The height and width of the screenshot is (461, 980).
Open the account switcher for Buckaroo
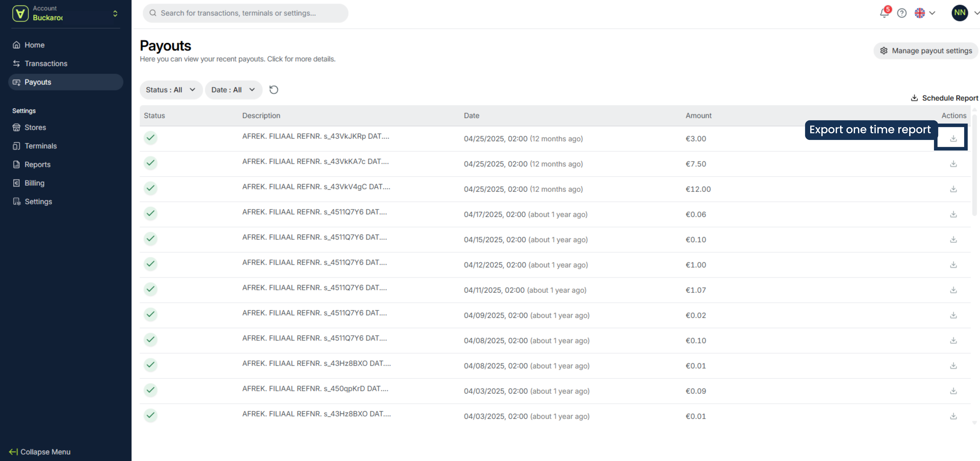click(x=115, y=14)
